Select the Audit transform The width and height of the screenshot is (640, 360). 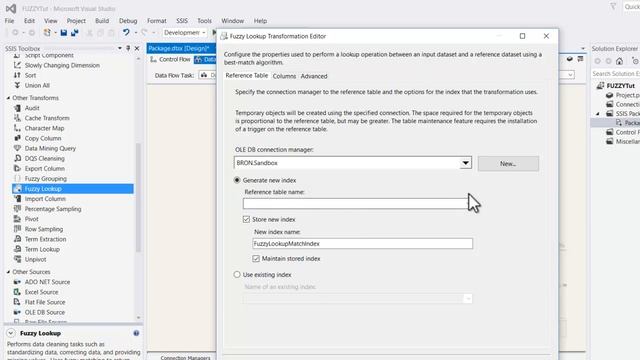[x=32, y=108]
